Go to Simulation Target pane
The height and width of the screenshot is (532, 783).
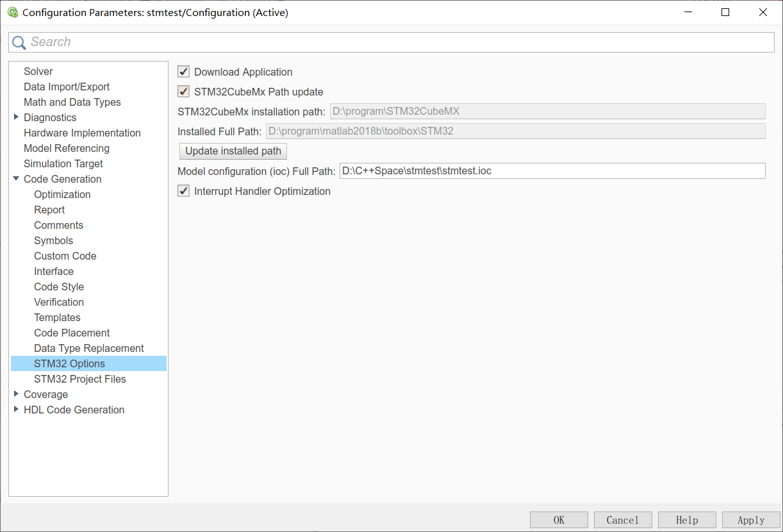63,163
